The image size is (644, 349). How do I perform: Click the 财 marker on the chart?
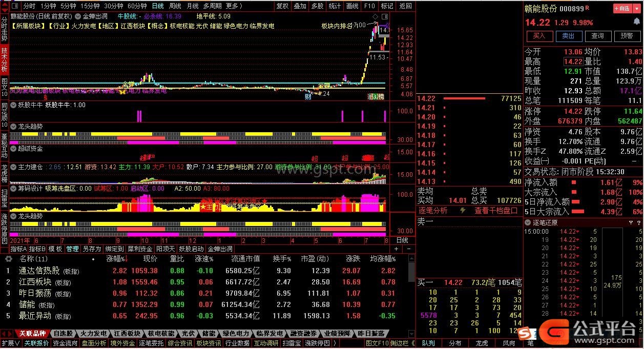click(307, 96)
